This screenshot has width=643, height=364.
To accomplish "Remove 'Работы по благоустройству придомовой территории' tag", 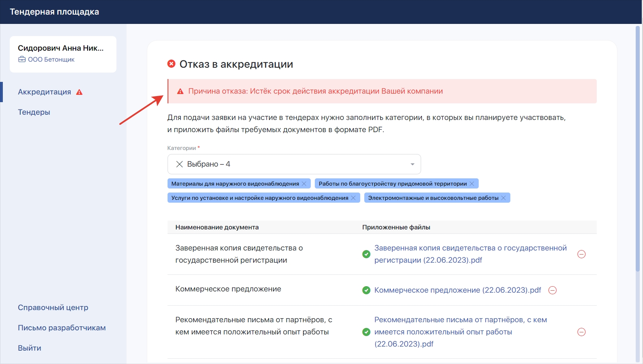I will pyautogui.click(x=472, y=184).
